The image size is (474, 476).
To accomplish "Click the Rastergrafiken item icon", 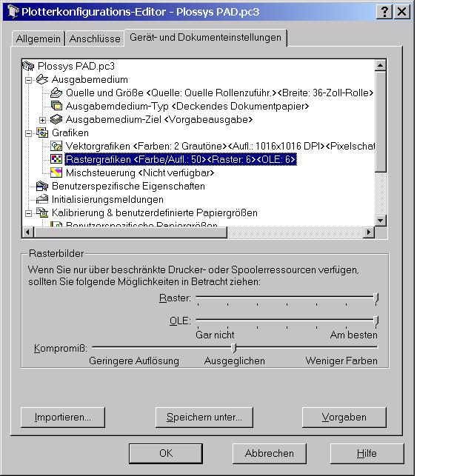I will (x=56, y=159).
